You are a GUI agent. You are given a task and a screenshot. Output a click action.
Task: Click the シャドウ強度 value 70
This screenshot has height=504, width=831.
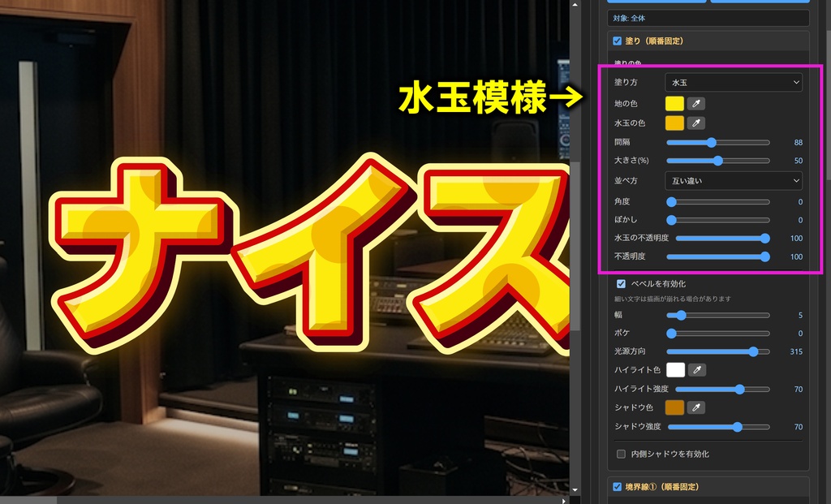(799, 427)
